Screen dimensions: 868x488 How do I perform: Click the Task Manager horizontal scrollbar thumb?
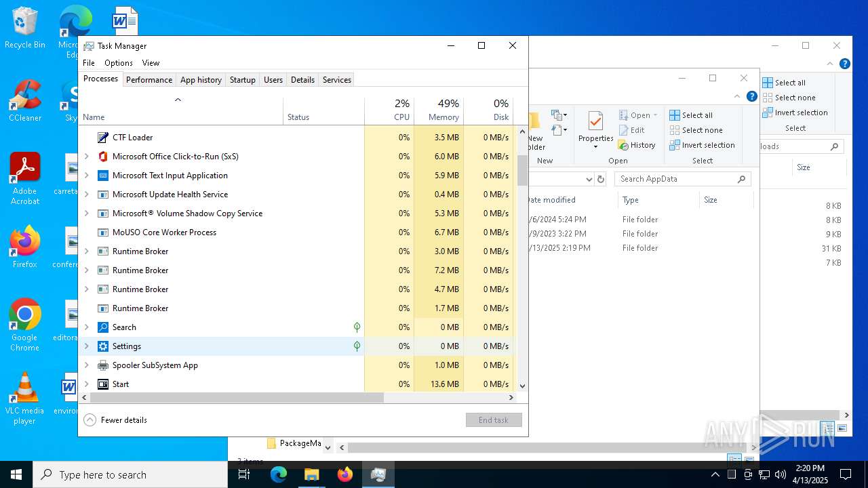[237, 398]
